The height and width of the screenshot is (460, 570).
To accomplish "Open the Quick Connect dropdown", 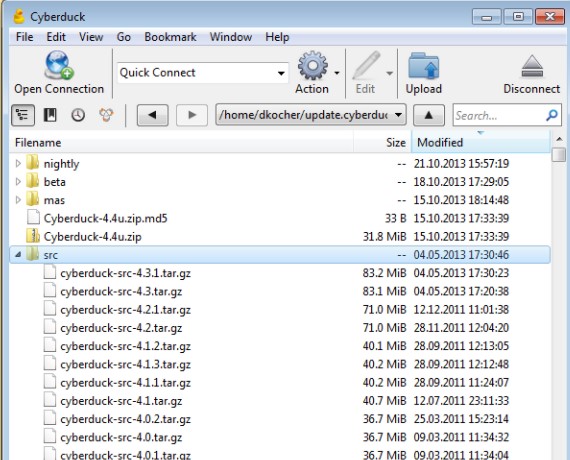I will click(x=281, y=73).
